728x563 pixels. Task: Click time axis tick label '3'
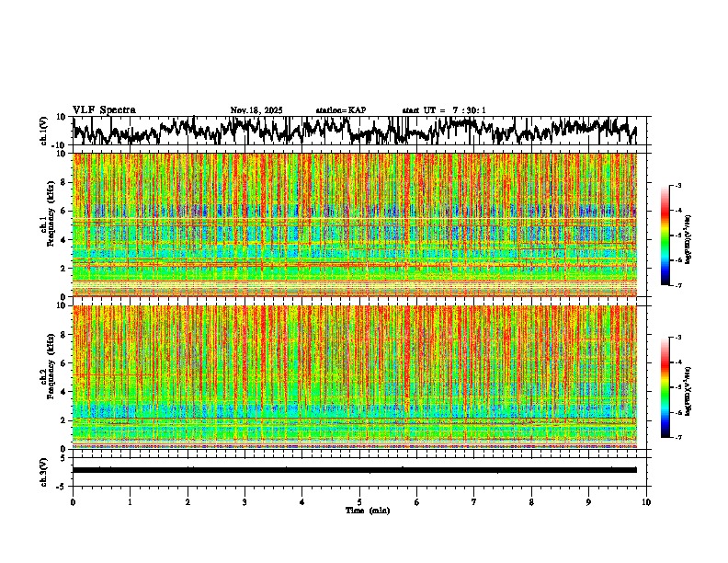245,502
